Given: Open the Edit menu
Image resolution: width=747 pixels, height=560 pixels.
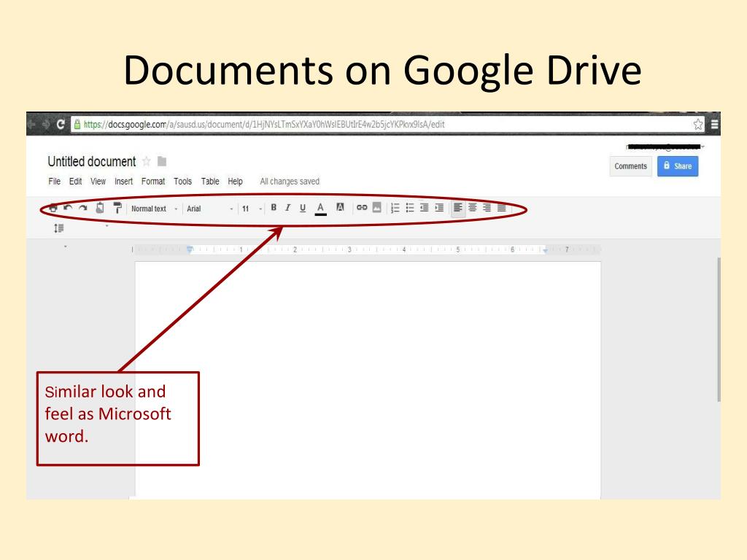Looking at the screenshot, I should [x=75, y=182].
